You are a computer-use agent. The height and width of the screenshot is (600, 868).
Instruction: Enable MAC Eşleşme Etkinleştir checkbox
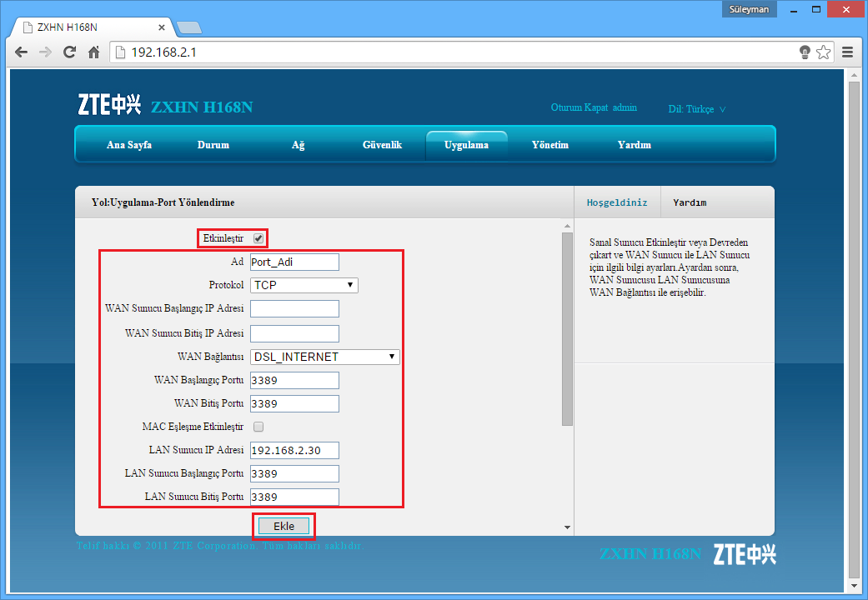coord(258,427)
